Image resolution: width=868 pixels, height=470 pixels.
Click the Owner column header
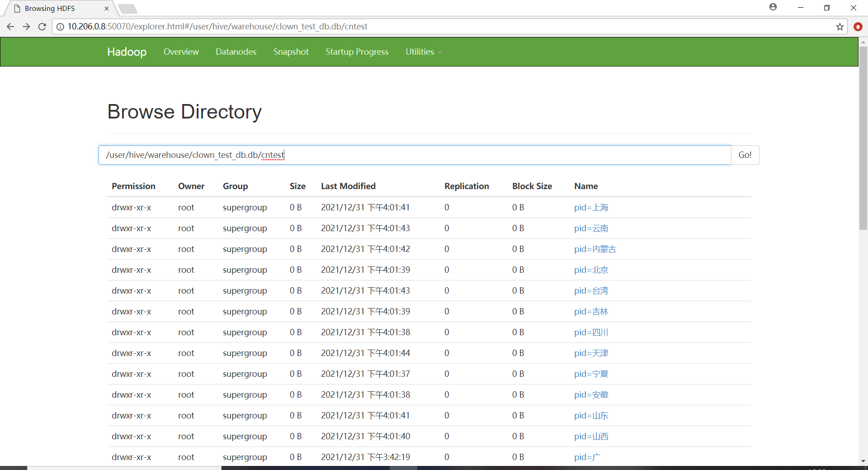coord(191,186)
